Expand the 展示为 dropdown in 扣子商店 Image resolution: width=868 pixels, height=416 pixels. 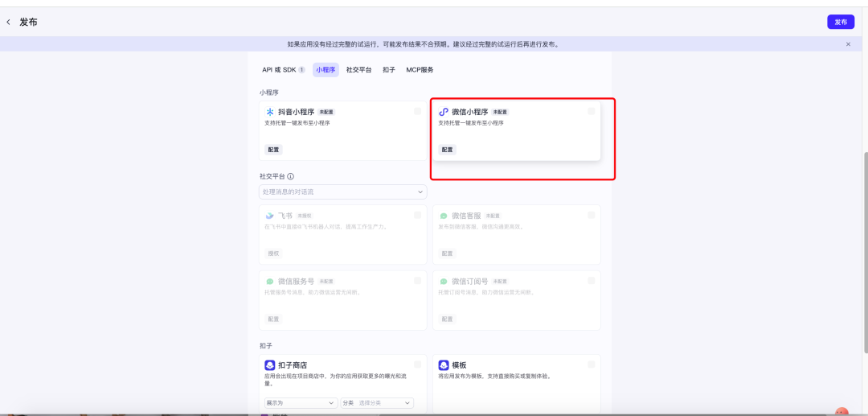tap(301, 402)
